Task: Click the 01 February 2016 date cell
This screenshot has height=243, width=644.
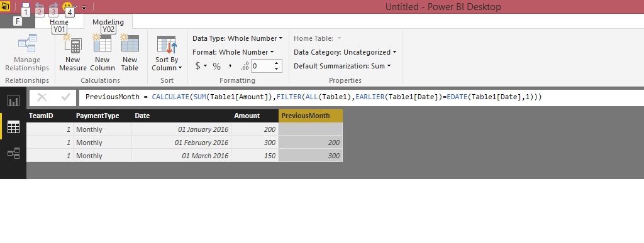Action: coord(181,142)
